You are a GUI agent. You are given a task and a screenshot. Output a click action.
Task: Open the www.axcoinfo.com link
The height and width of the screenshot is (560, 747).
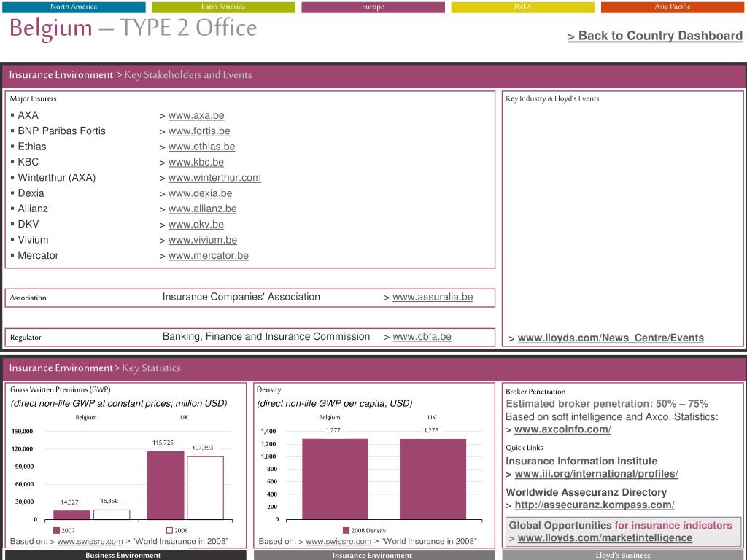click(x=562, y=429)
